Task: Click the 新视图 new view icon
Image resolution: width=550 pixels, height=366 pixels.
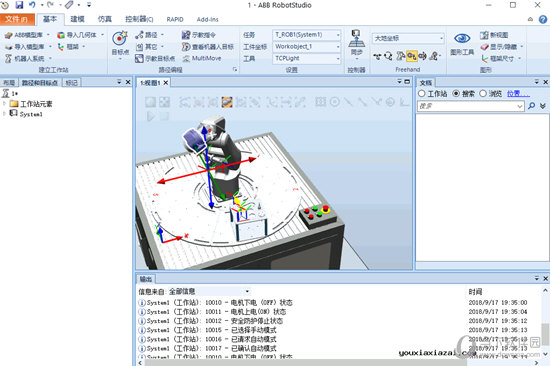Action: tap(484, 35)
